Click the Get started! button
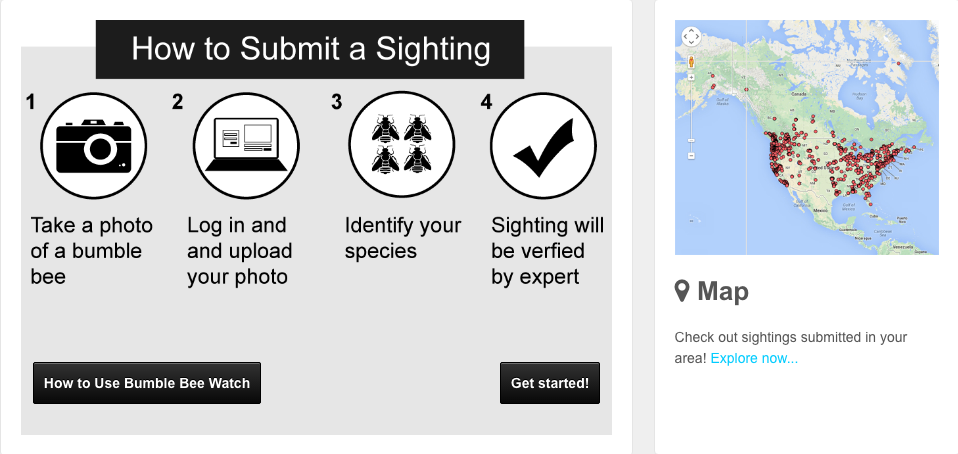958x454 pixels. [550, 383]
